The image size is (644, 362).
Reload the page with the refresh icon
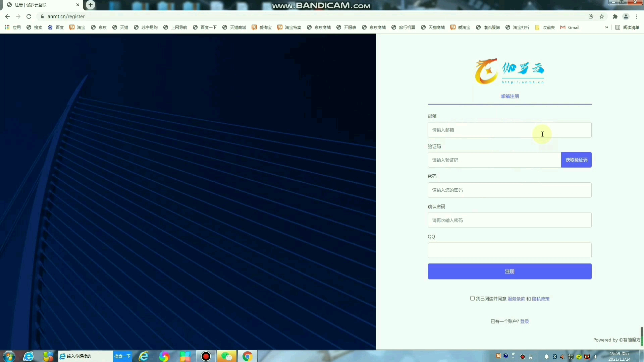[x=29, y=16]
